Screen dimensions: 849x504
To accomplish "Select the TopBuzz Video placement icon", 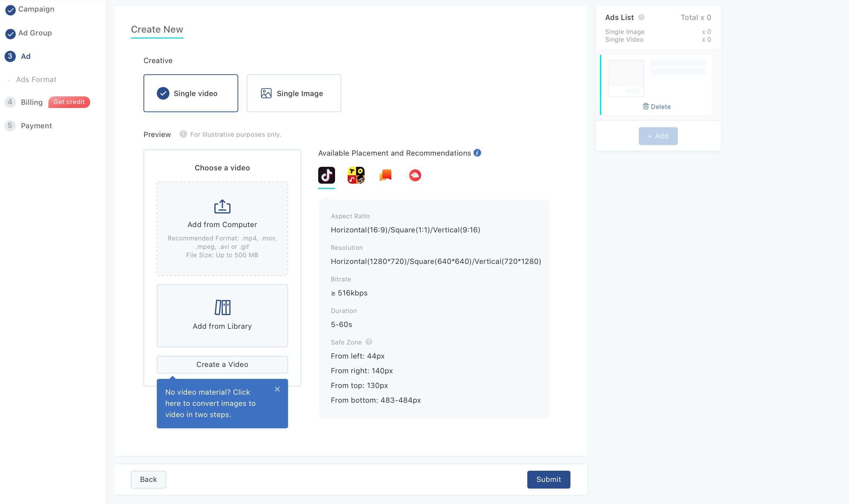I will [356, 175].
